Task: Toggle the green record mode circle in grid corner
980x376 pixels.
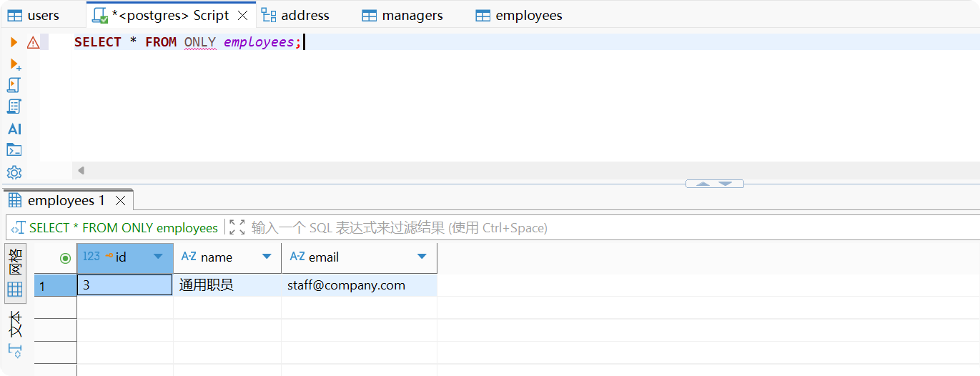Action: click(x=65, y=258)
